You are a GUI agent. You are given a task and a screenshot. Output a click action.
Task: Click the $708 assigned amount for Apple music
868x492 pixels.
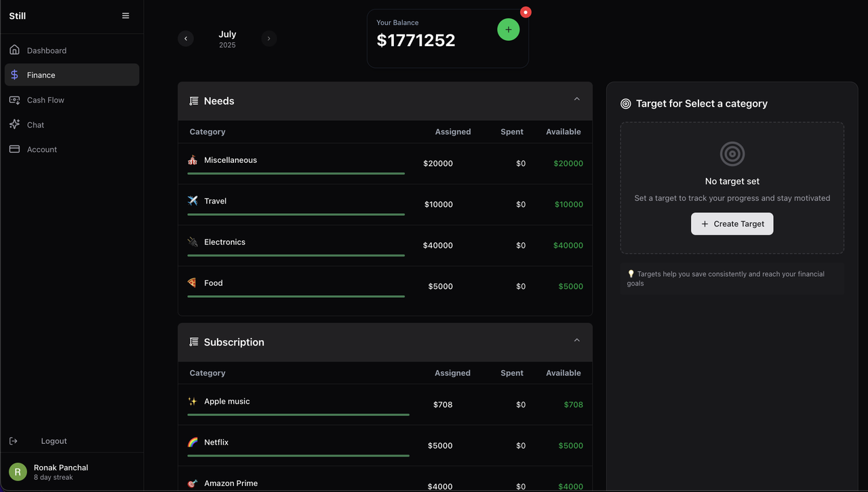443,404
